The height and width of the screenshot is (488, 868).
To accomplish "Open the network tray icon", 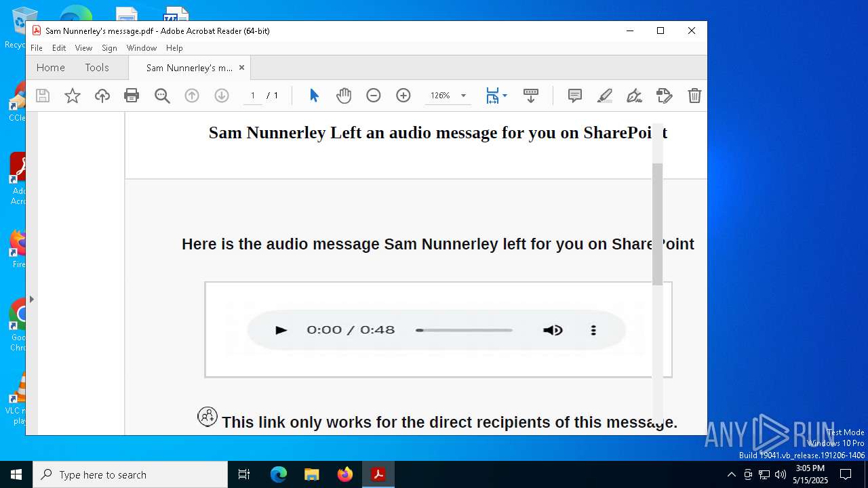I will point(764,474).
